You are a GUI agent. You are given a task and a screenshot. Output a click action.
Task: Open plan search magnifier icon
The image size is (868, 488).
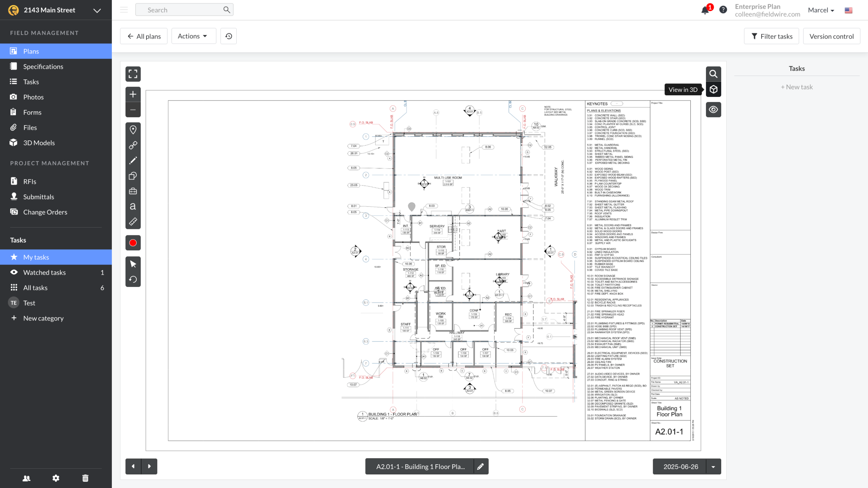(713, 74)
